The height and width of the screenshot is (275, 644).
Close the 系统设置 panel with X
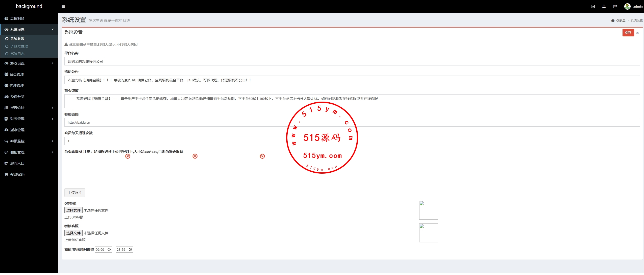click(637, 33)
